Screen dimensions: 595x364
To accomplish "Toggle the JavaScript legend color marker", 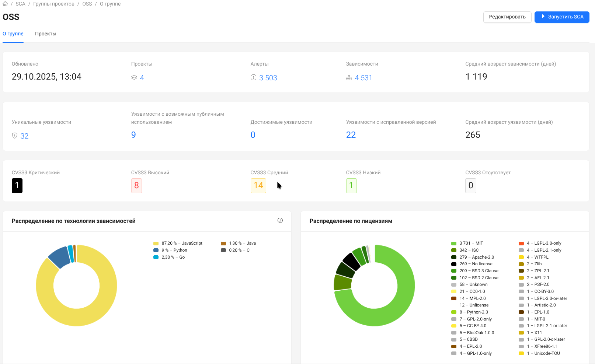I will click(x=156, y=243).
